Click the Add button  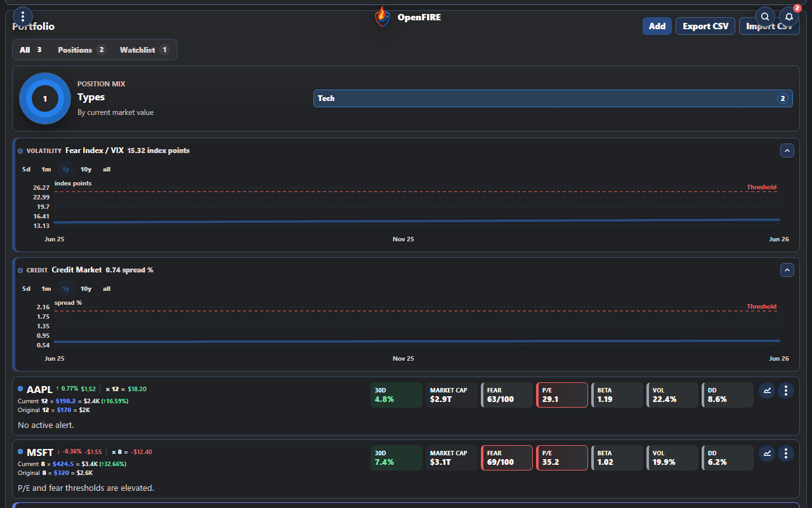(657, 26)
